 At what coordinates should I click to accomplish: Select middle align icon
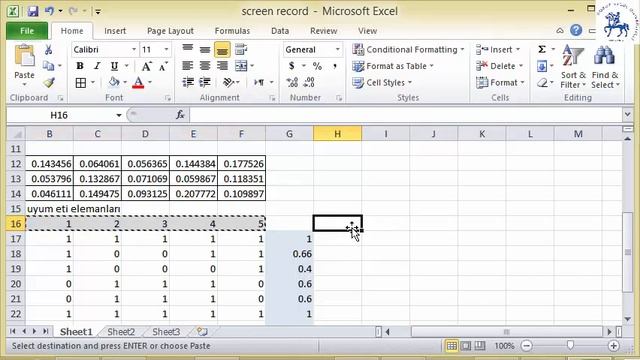[205, 50]
